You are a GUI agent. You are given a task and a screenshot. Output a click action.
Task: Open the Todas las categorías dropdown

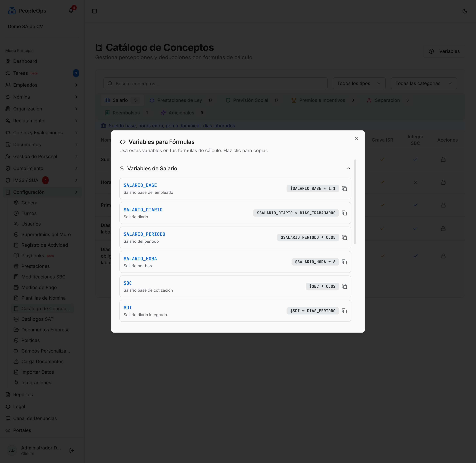(424, 83)
